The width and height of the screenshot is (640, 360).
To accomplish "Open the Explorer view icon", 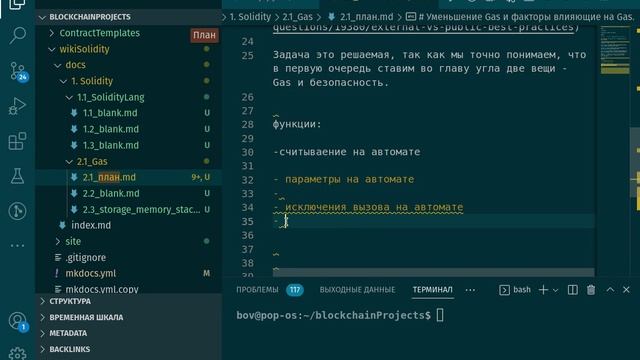I will tap(17, 5).
